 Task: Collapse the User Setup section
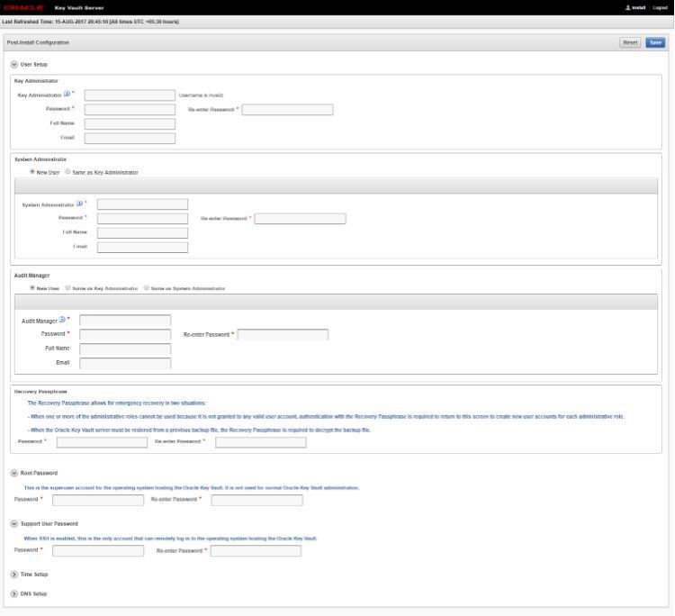[13, 64]
